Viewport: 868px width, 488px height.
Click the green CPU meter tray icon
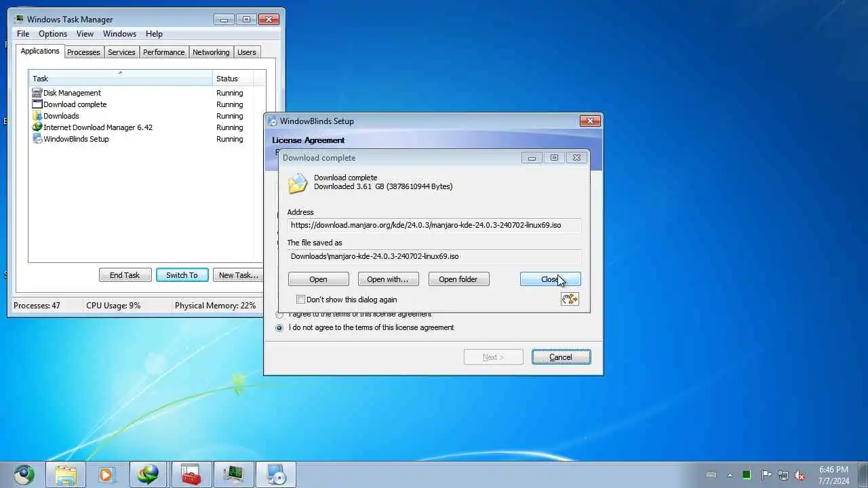(747, 475)
